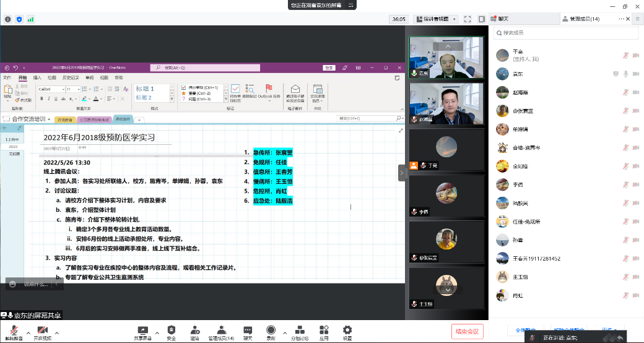Start recording with the 录制 icon
Viewport: 644px width, 343px height.
(271, 332)
